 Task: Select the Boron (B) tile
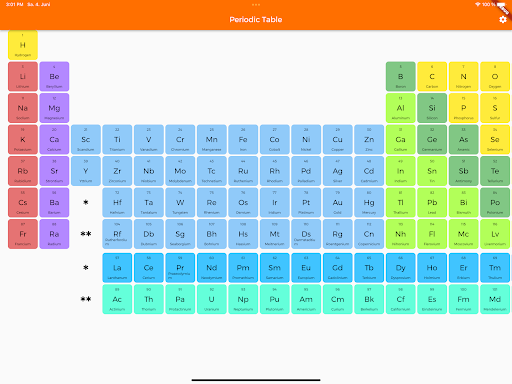point(401,76)
